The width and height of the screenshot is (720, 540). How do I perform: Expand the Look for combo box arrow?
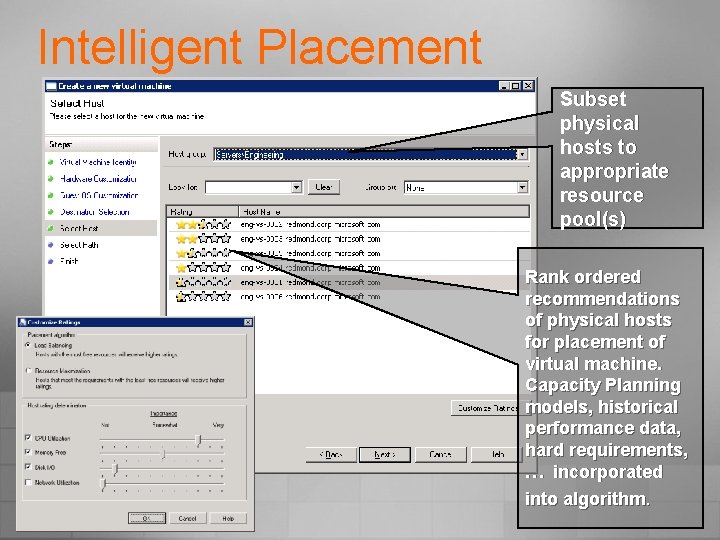(297, 187)
